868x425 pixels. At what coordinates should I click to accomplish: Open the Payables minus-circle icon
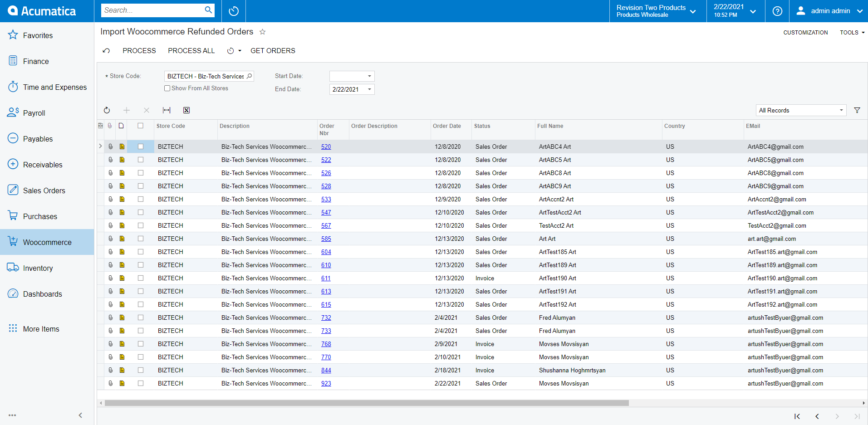pyautogui.click(x=13, y=138)
